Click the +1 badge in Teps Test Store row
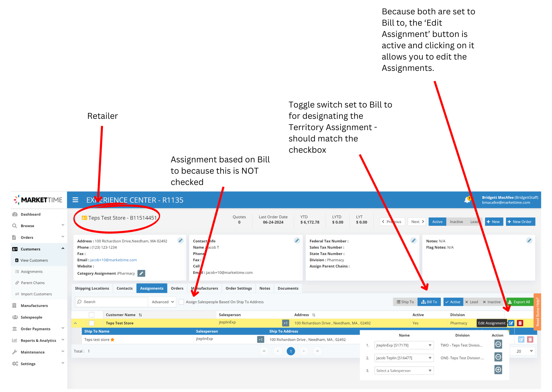This screenshot has width=552, height=392. pyautogui.click(x=286, y=323)
